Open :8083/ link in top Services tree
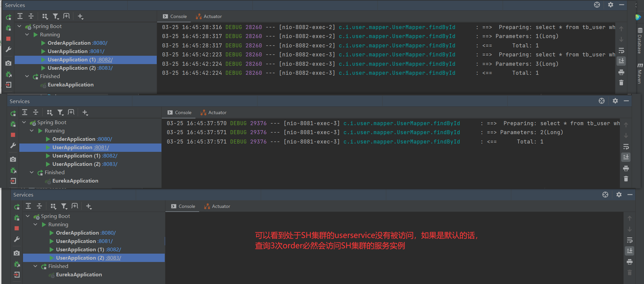This screenshot has width=644, height=284. [x=105, y=68]
